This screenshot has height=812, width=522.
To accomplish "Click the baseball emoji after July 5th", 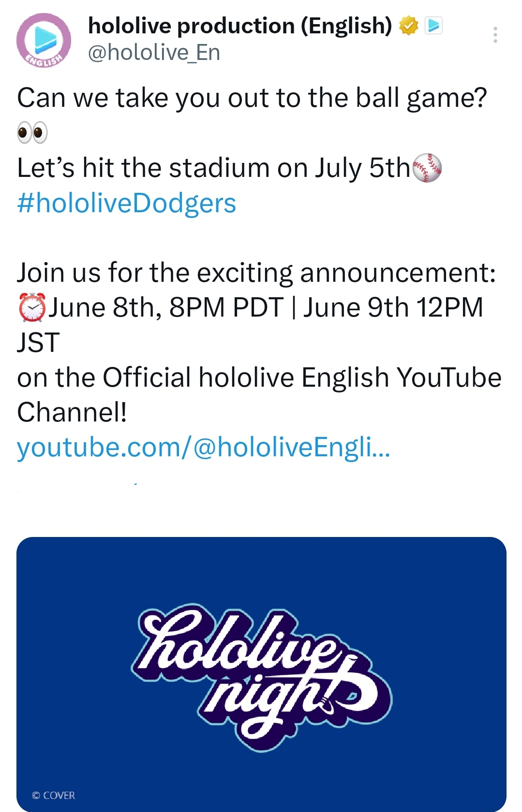I will 427,168.
